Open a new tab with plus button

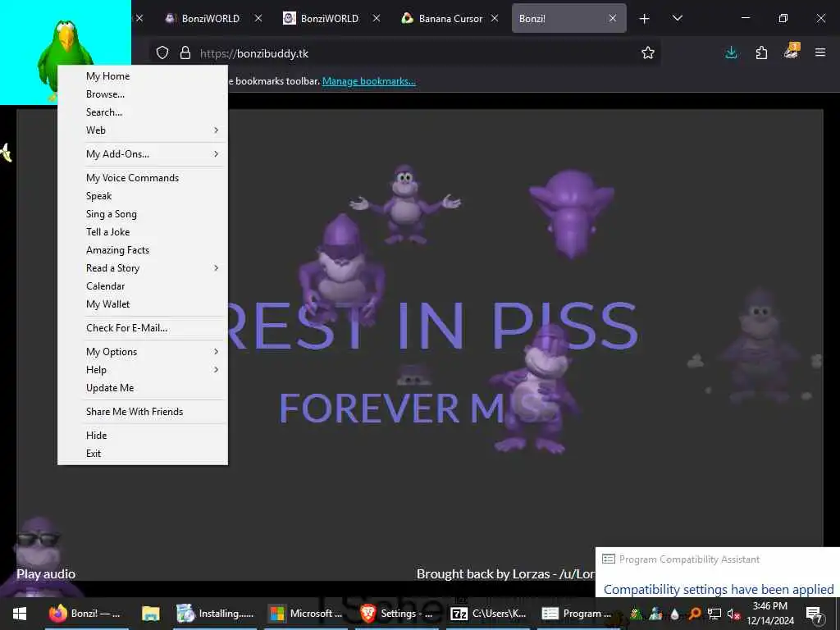644,19
